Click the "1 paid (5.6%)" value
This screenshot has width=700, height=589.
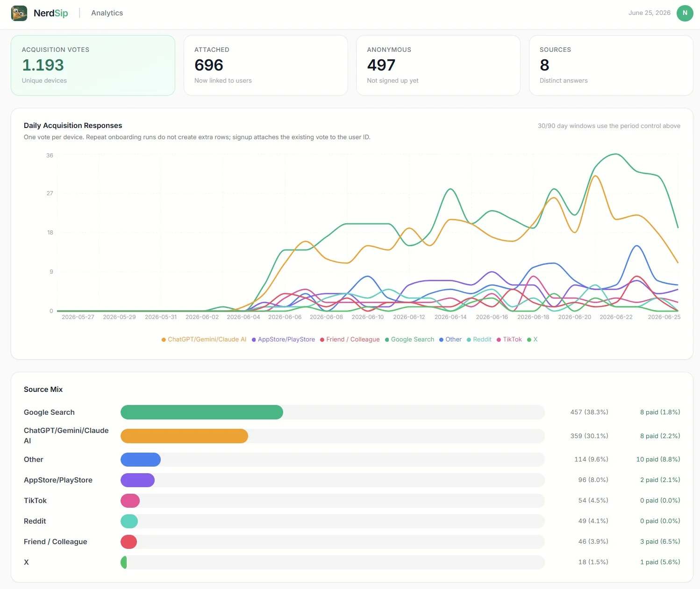(x=660, y=562)
